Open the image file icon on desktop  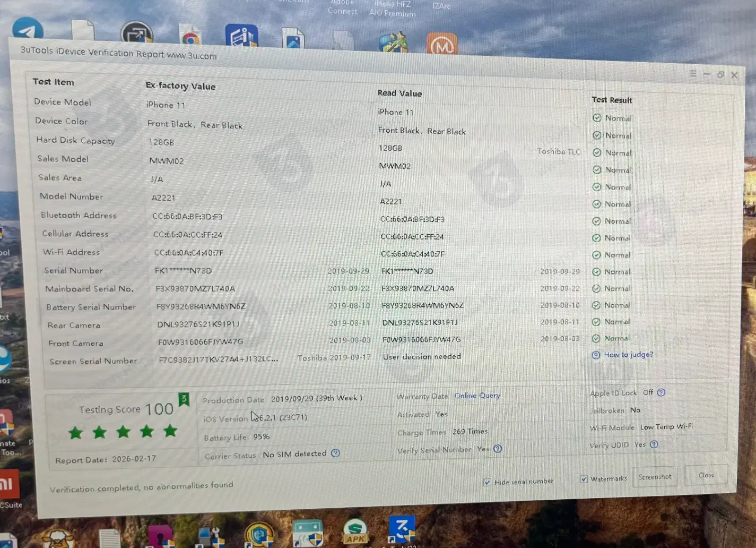point(293,38)
